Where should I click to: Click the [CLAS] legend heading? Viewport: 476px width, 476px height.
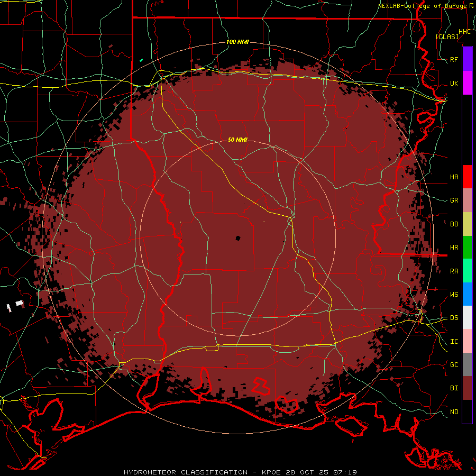447,36
